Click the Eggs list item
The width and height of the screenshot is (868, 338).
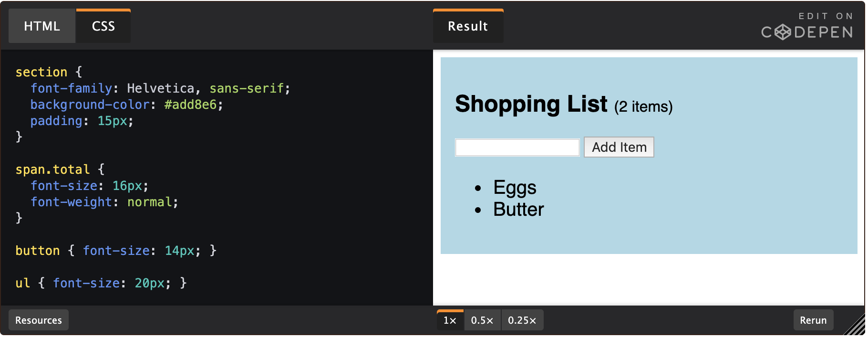pos(515,188)
